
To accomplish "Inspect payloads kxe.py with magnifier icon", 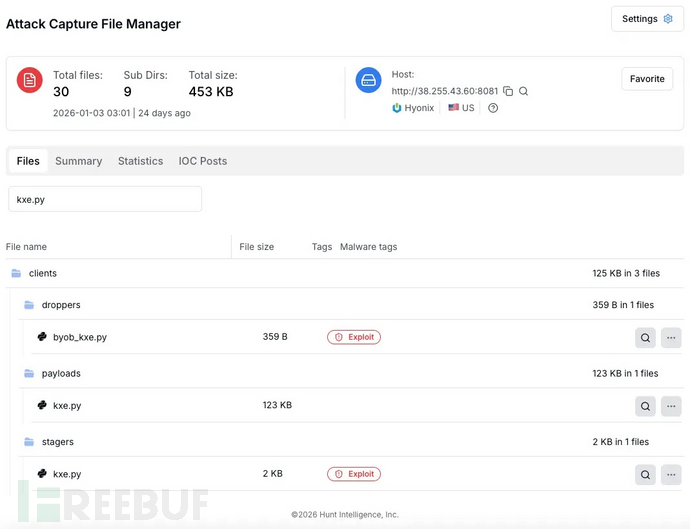I will point(645,406).
